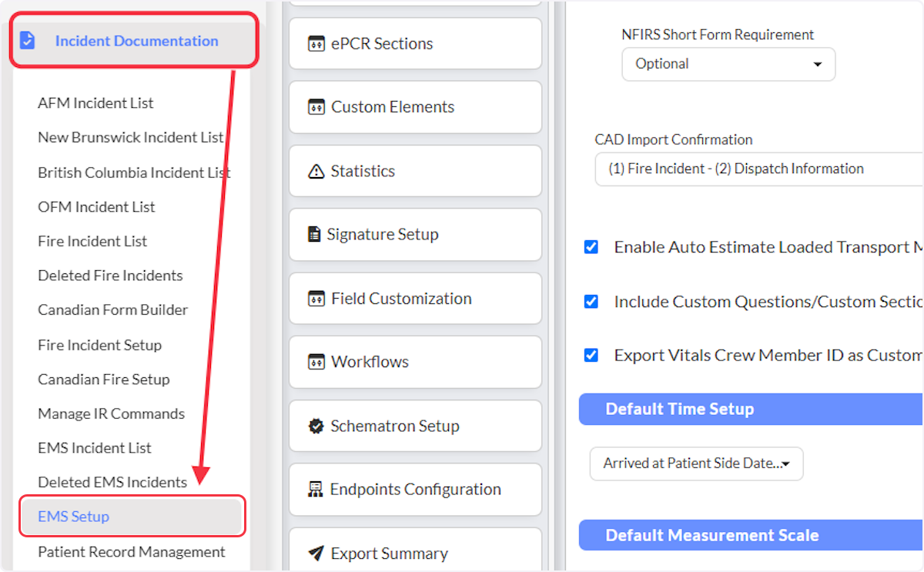Open EMS Incident List
The width and height of the screenshot is (924, 572).
pos(95,447)
